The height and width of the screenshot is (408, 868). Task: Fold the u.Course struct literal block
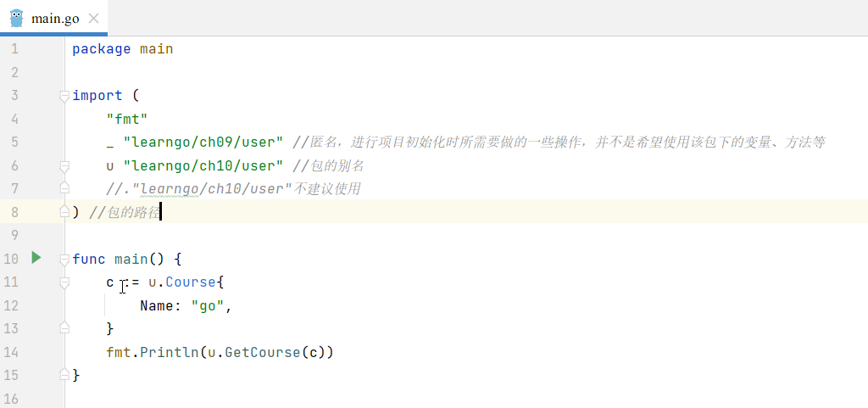coord(64,282)
